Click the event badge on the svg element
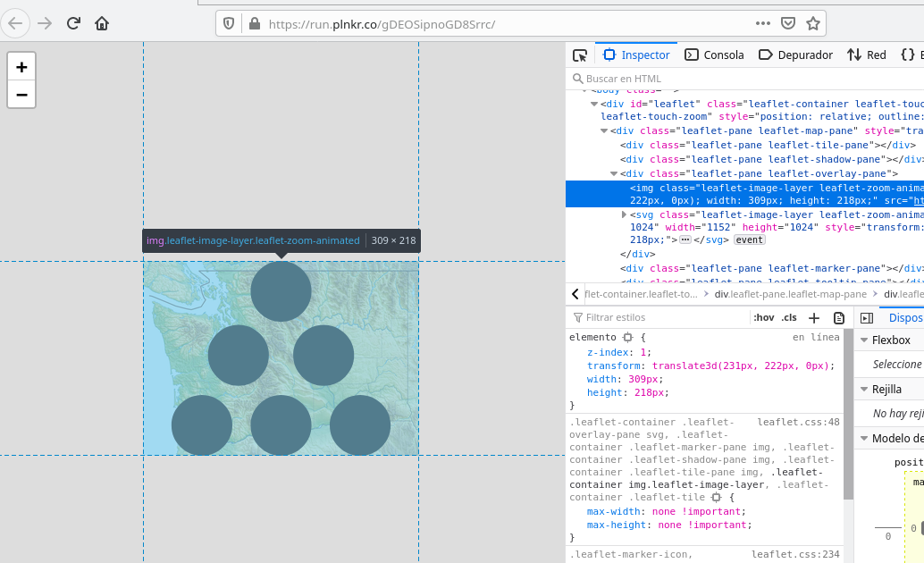Viewport: 924px width, 563px height. click(749, 239)
